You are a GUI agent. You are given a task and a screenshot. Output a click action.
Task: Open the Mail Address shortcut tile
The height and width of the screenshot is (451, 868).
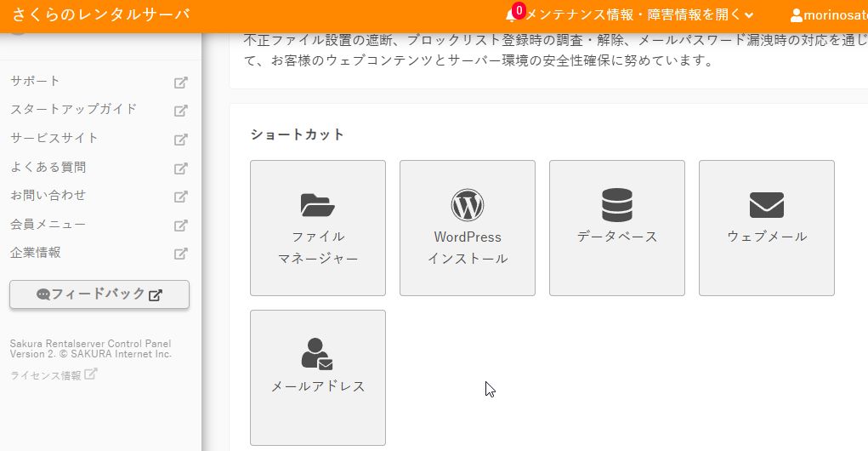coord(318,377)
